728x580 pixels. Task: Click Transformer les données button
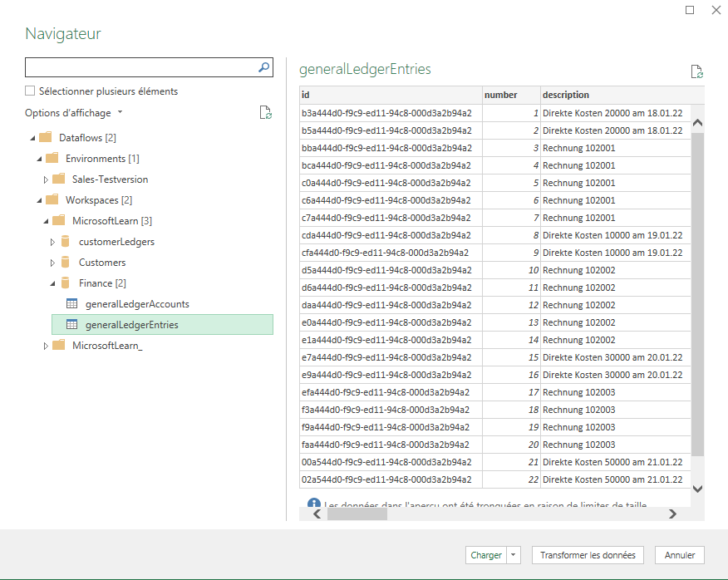(588, 555)
